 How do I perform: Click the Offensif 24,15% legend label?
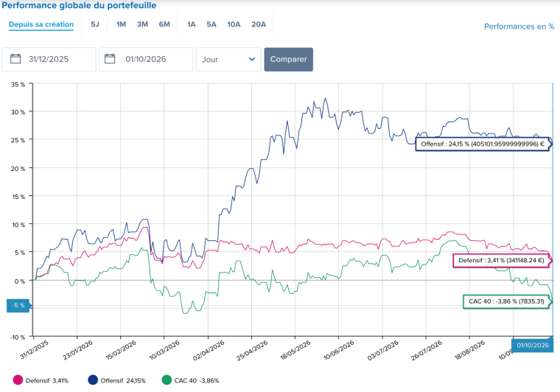[x=123, y=380]
